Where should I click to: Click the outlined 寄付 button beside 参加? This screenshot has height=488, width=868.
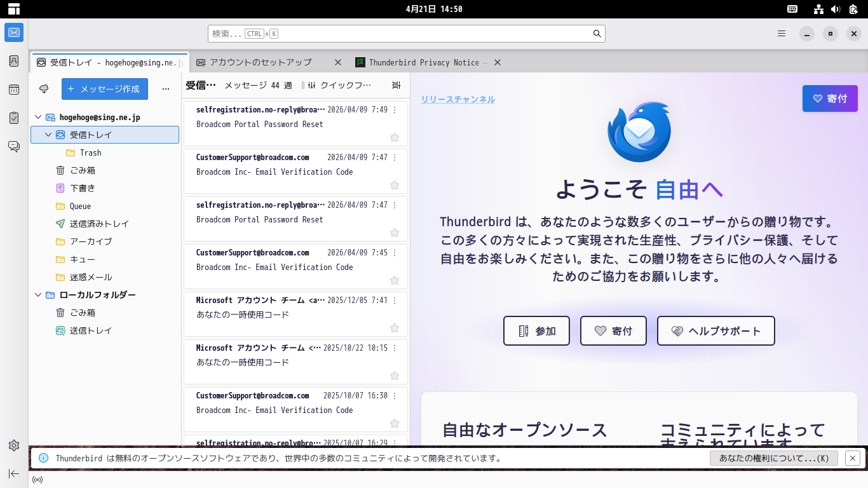(613, 331)
